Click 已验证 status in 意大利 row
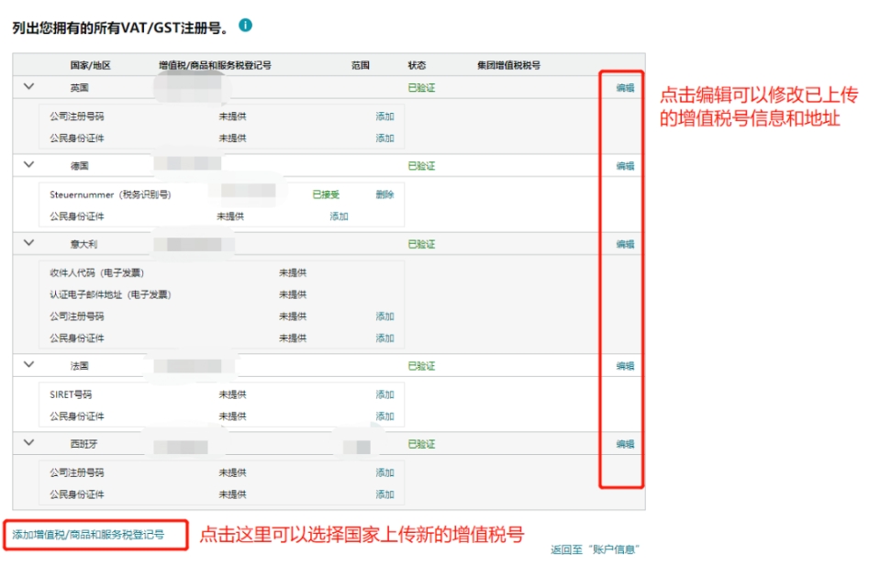 point(421,244)
